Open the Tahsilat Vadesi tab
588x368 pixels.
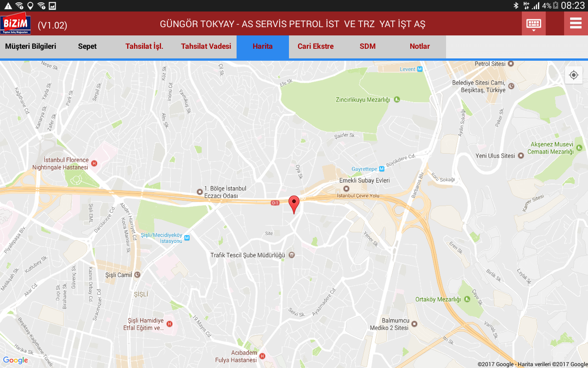(x=206, y=46)
